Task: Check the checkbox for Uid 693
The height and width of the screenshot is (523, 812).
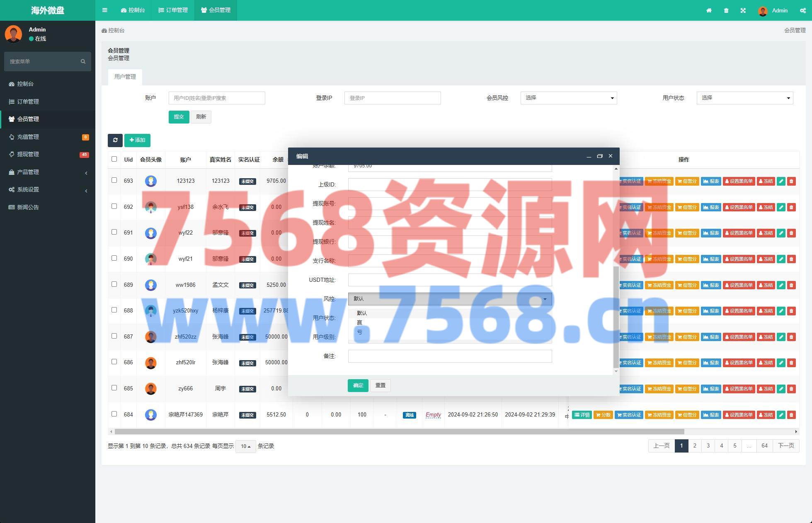Action: 114,180
